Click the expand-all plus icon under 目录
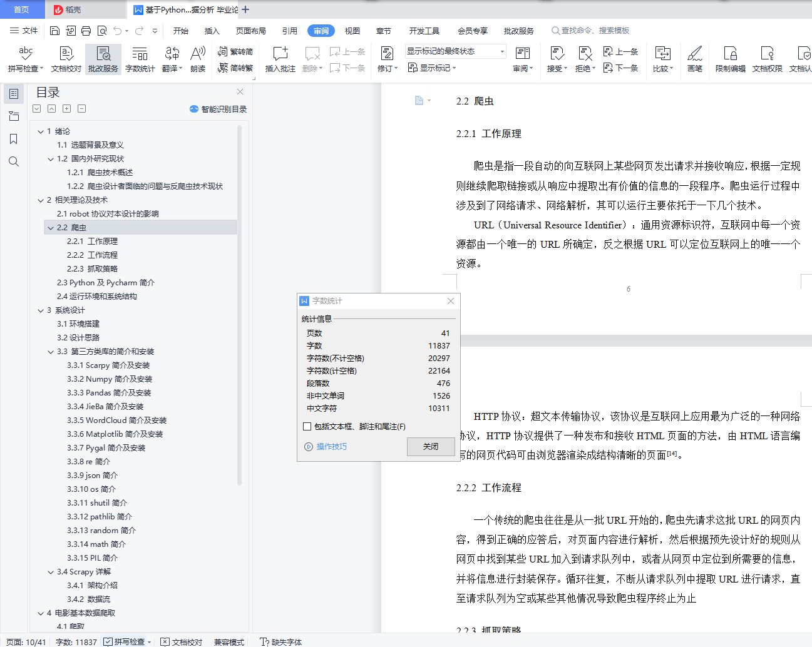This screenshot has width=812, height=647. (x=67, y=108)
